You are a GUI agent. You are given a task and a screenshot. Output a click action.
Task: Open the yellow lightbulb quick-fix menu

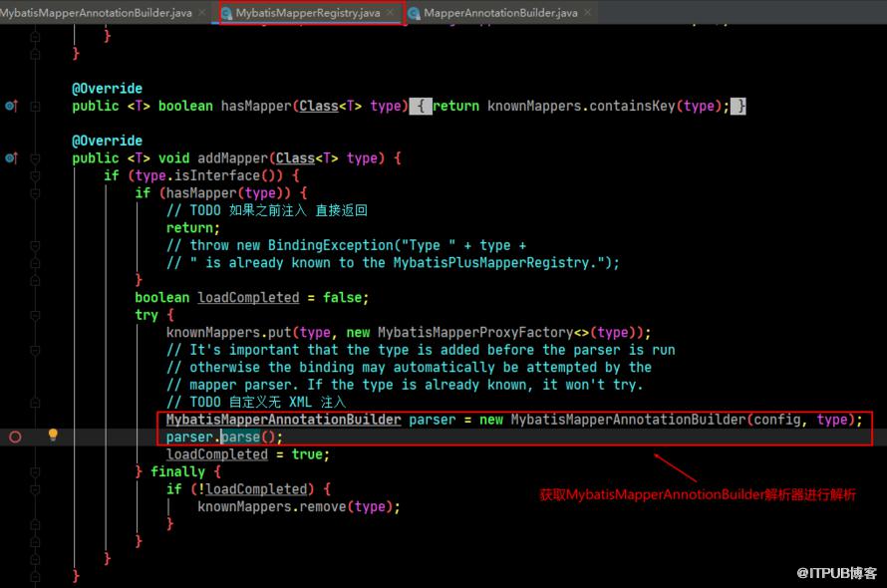coord(53,435)
